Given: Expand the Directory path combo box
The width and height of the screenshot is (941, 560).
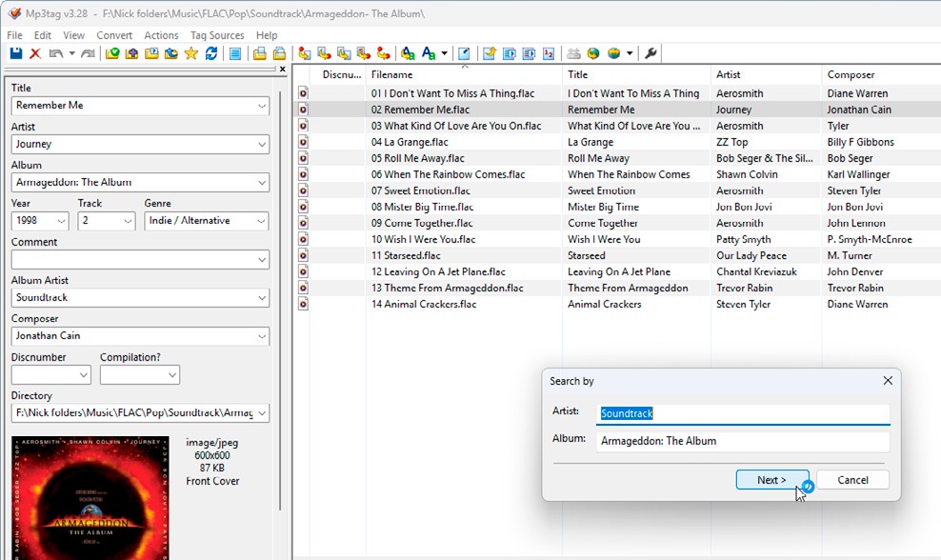Looking at the screenshot, I should (x=262, y=413).
